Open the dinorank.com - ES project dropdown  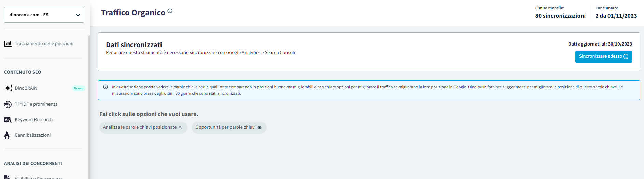(x=44, y=15)
